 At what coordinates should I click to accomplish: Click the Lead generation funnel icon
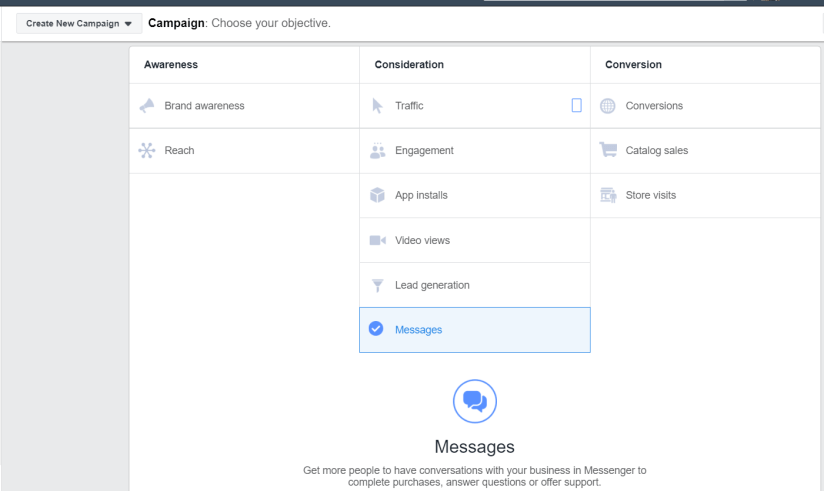click(377, 286)
